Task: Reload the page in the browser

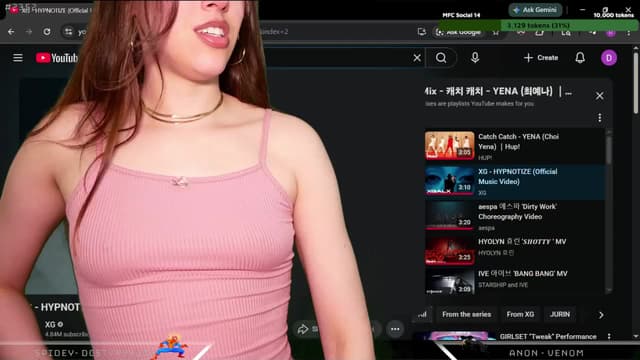Action: tap(47, 31)
